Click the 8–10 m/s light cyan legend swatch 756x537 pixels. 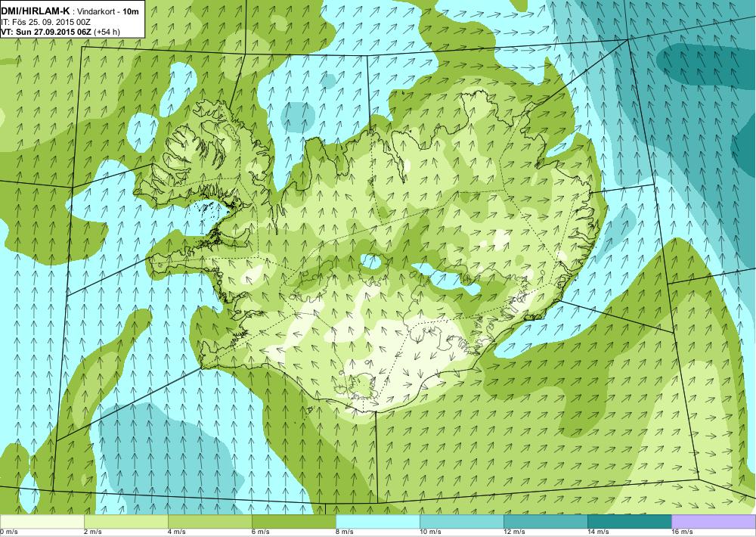coord(378,522)
